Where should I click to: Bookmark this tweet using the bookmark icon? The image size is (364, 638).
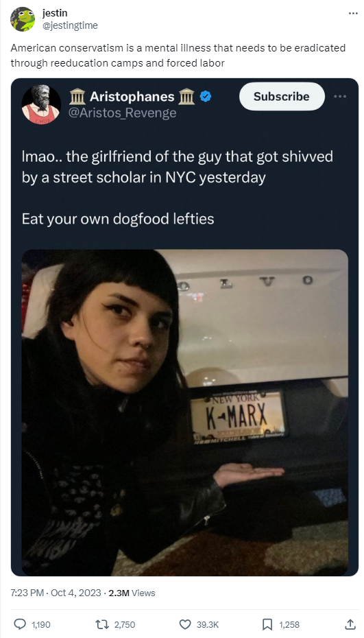[x=267, y=624]
